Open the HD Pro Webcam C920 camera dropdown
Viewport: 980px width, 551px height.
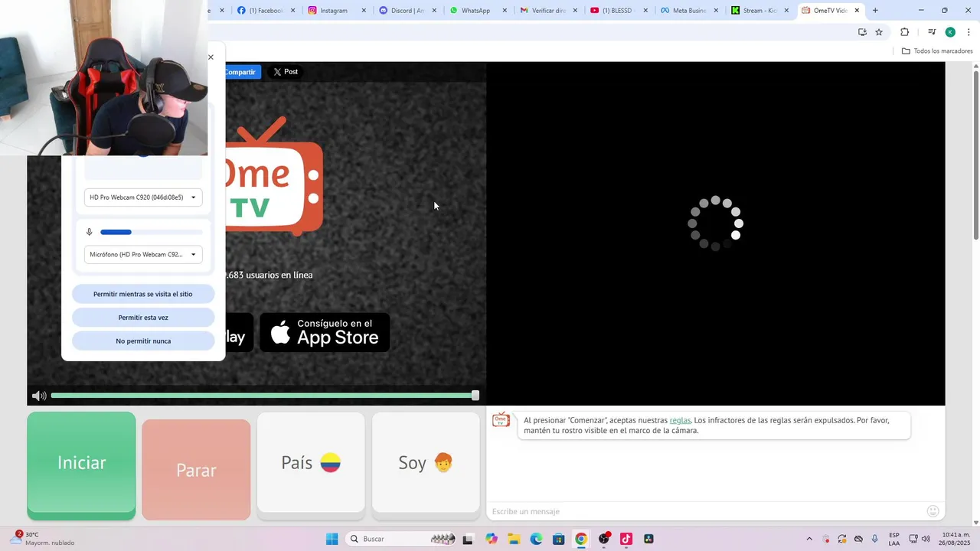coord(143,197)
